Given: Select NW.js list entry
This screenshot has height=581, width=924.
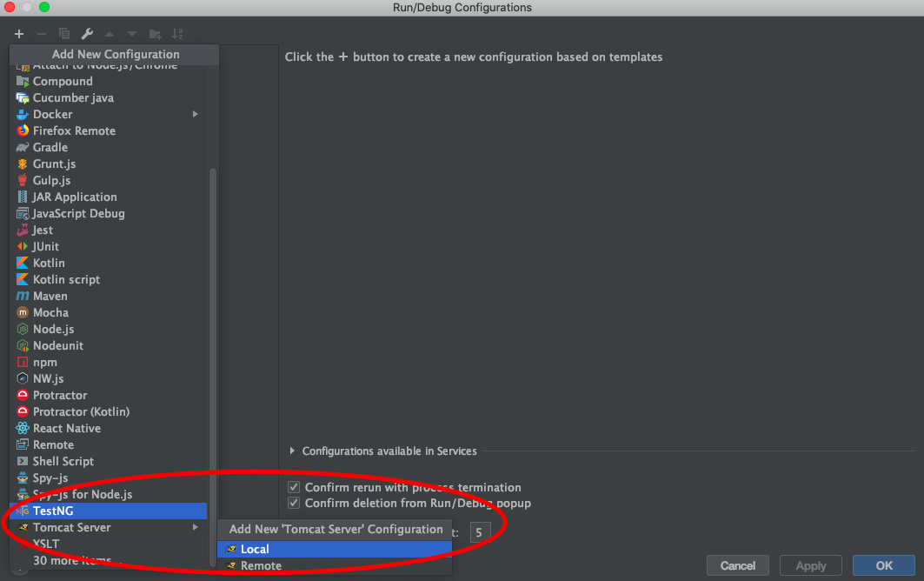Looking at the screenshot, I should click(x=109, y=378).
